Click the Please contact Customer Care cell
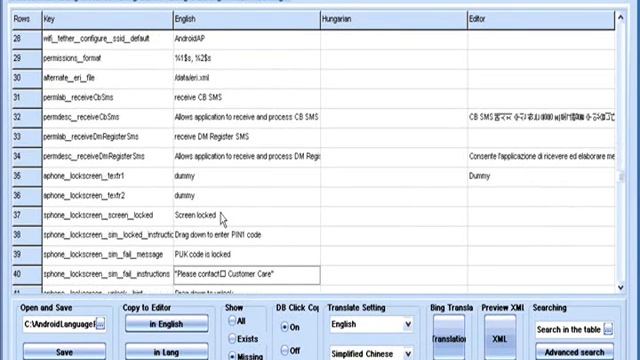Viewport: 640px width, 360px height. (247, 274)
